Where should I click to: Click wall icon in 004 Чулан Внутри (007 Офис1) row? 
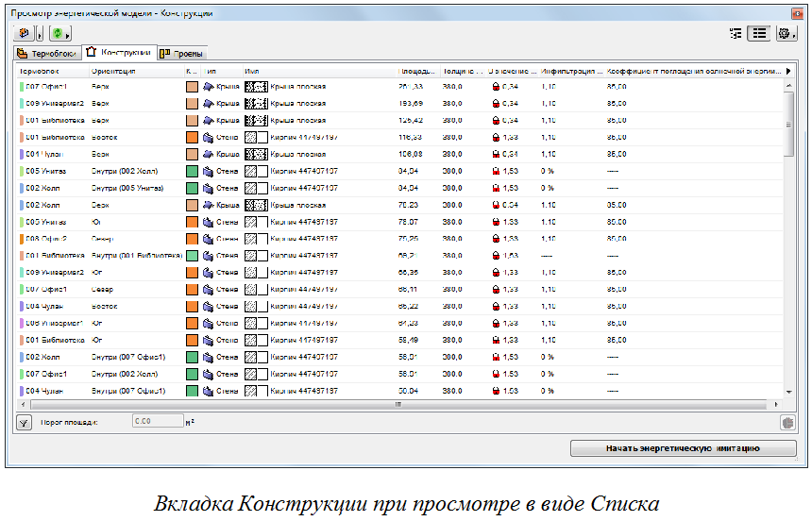208,391
